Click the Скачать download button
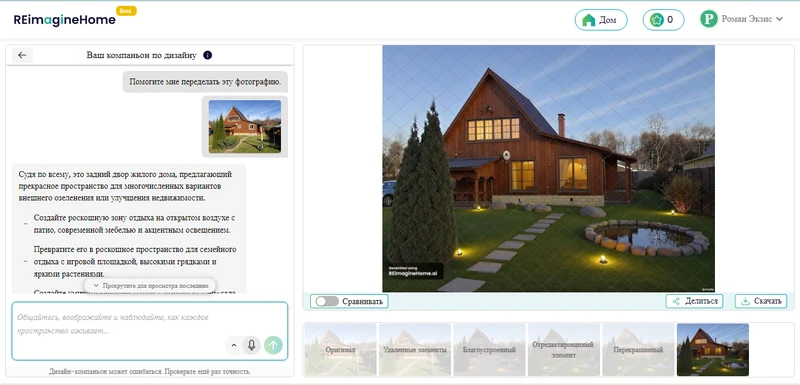 (x=761, y=301)
